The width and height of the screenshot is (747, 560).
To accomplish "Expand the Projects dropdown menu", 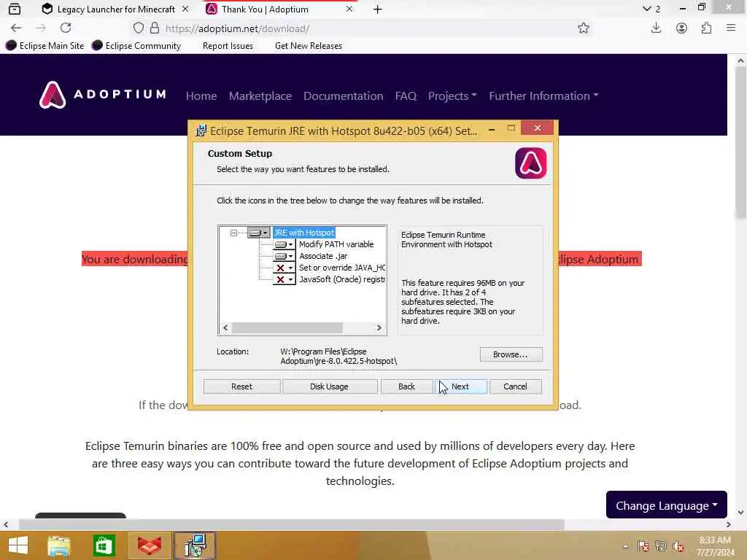I will tap(452, 96).
